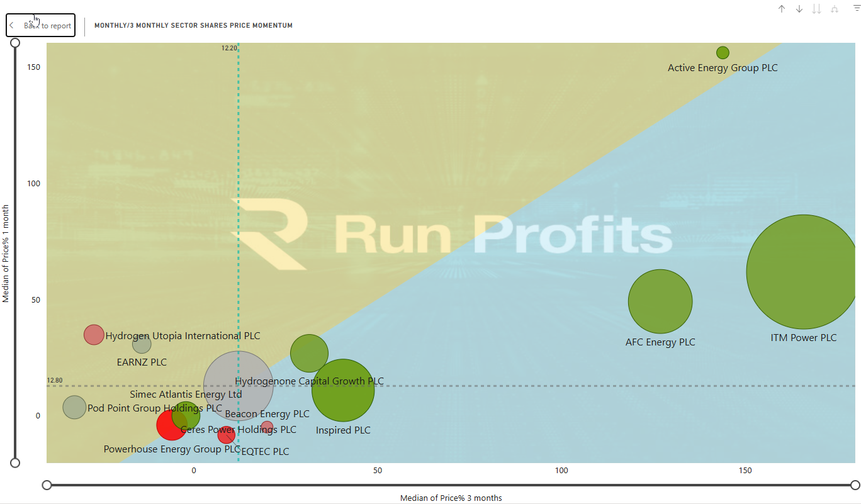Click the left handle of horizontal zoom slider
Image resolution: width=861 pixels, height=504 pixels.
(47, 484)
